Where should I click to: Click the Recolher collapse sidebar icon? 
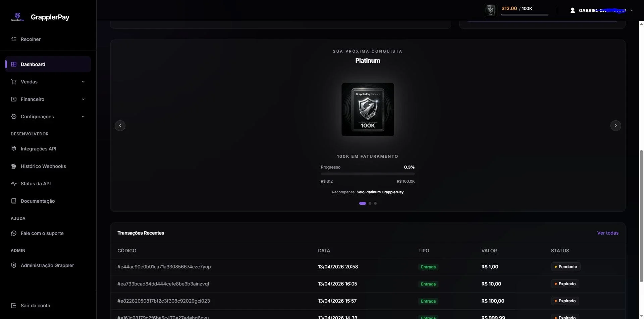[14, 39]
